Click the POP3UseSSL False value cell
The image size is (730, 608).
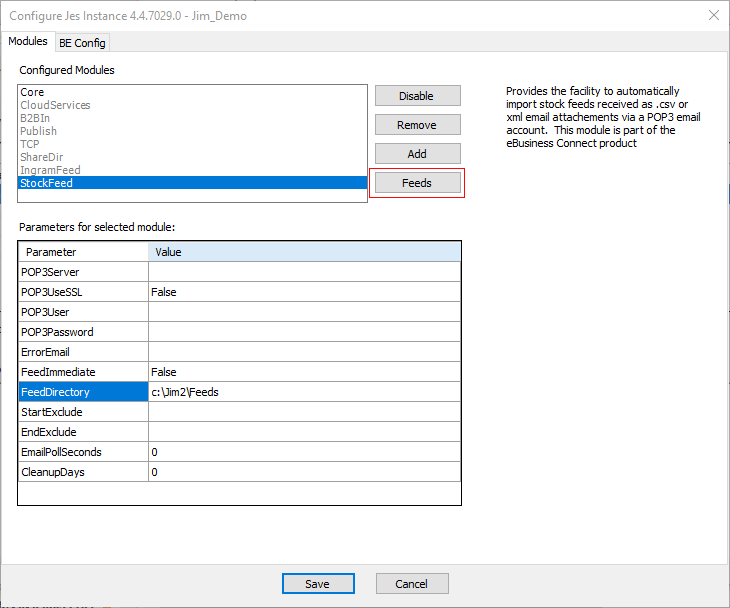point(304,292)
